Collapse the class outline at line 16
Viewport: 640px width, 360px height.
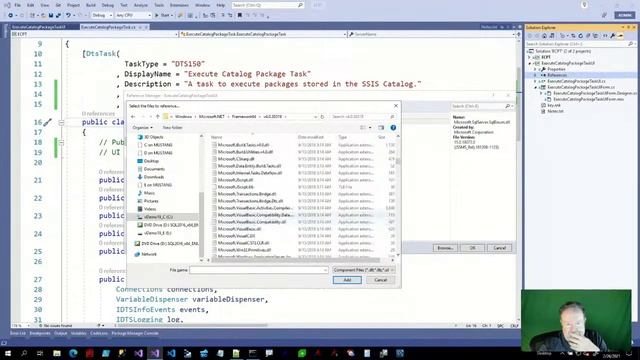(61, 122)
